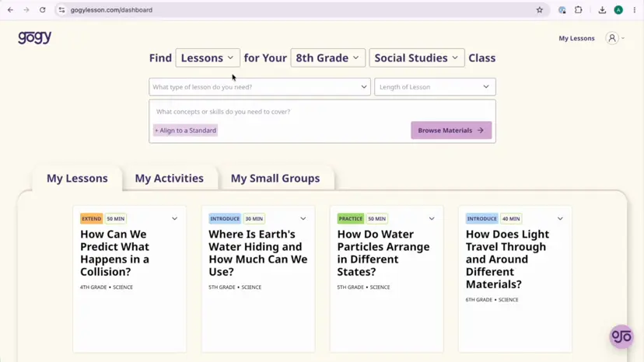Image resolution: width=644 pixels, height=362 pixels.
Task: Open the Social Studies subject dropdown
Action: (x=416, y=57)
